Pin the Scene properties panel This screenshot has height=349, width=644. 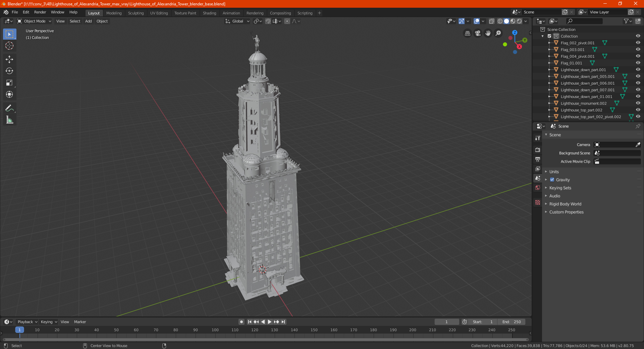point(638,126)
